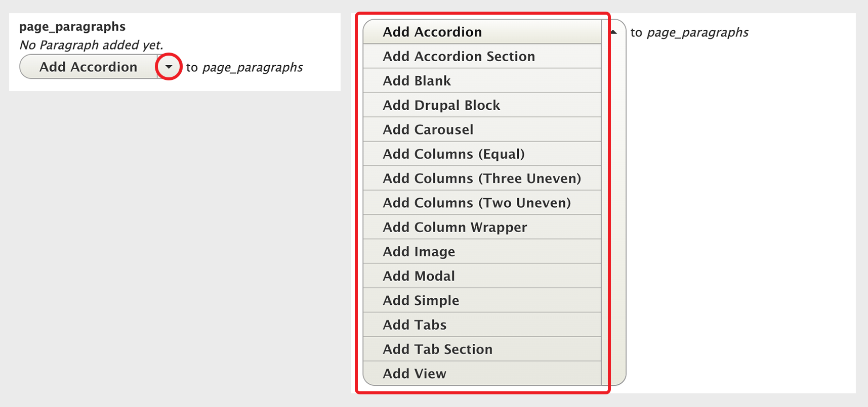This screenshot has height=407, width=868.
Task: Click the No Paragraph added yet text
Action: (91, 45)
